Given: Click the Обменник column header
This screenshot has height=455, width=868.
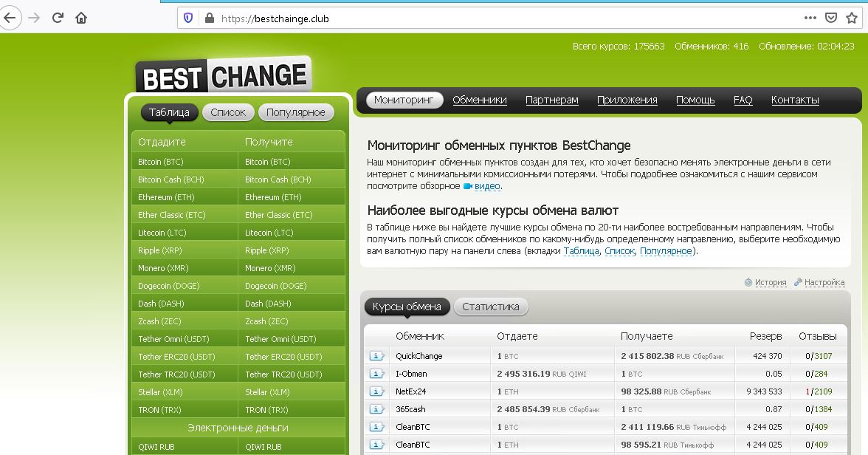Looking at the screenshot, I should point(419,336).
